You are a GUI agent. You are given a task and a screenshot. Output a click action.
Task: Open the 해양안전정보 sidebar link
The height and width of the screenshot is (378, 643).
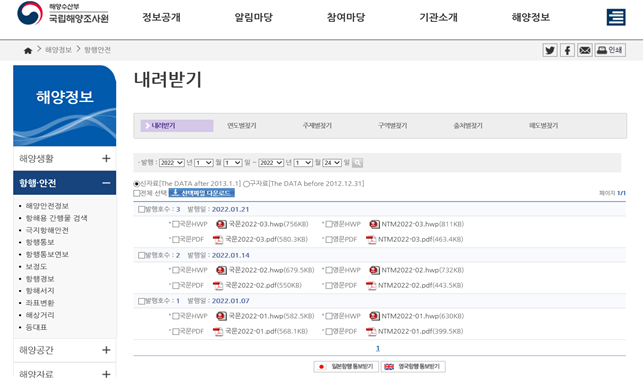[47, 206]
